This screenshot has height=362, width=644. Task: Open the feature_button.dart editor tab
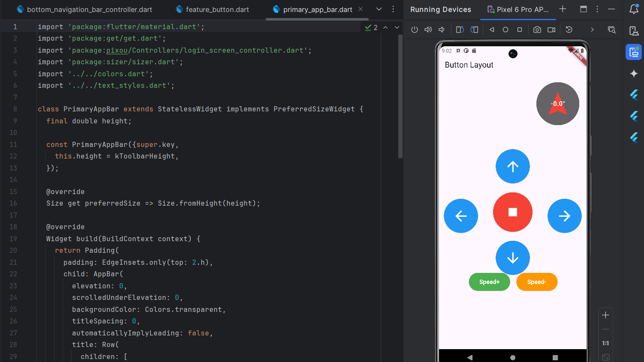pos(213,9)
